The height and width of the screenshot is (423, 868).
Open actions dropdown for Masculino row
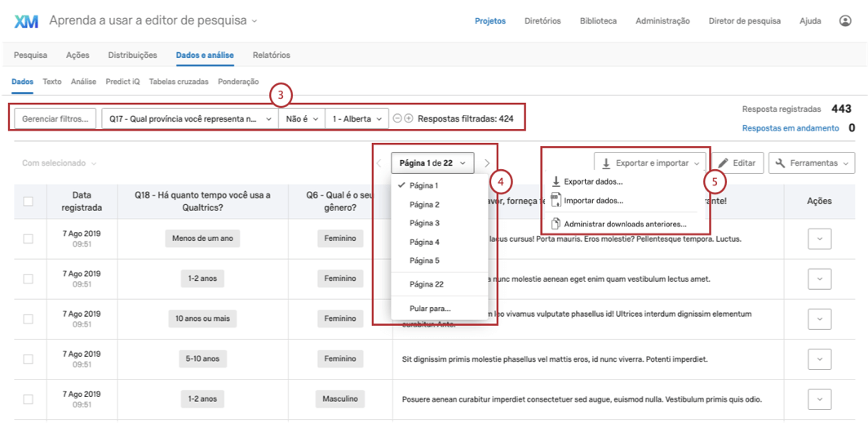[820, 399]
